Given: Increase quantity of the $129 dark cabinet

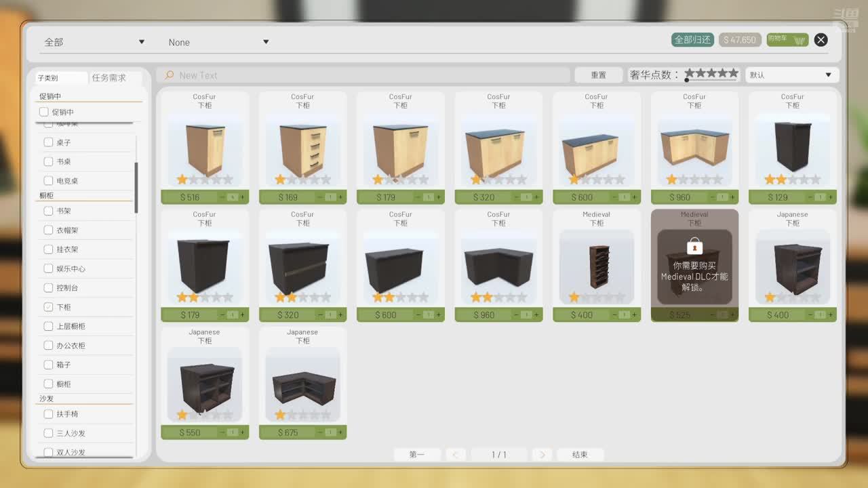Looking at the screenshot, I should point(831,197).
